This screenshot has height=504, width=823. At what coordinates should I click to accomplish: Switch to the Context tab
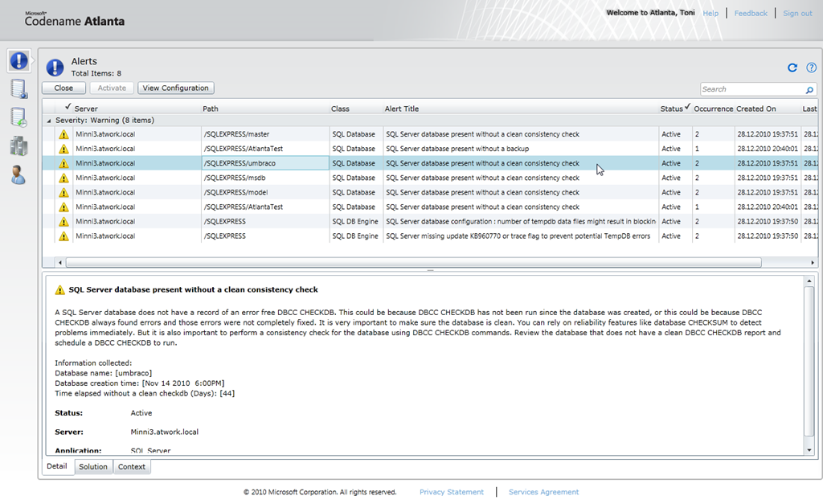tap(132, 467)
